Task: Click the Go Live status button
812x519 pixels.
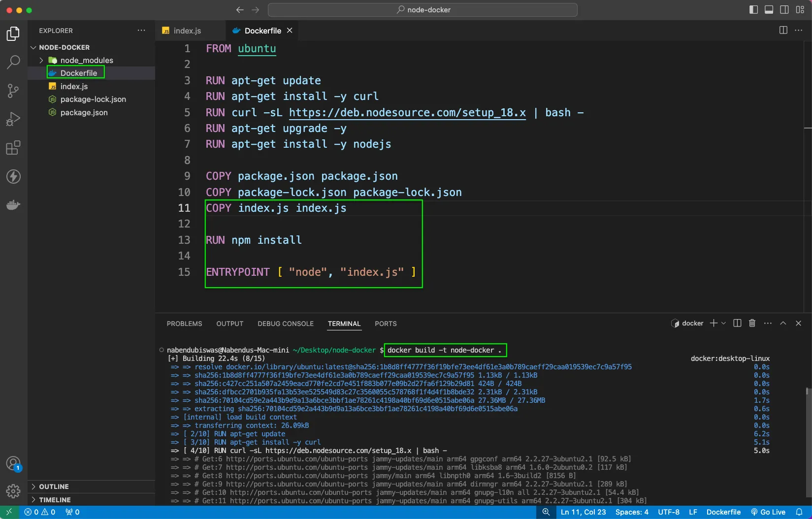Action: coord(768,512)
